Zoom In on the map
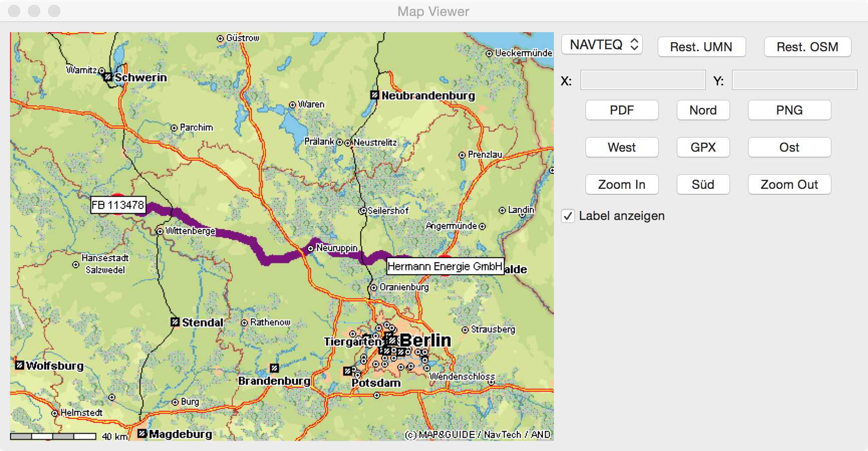868x451 pixels. [x=622, y=184]
